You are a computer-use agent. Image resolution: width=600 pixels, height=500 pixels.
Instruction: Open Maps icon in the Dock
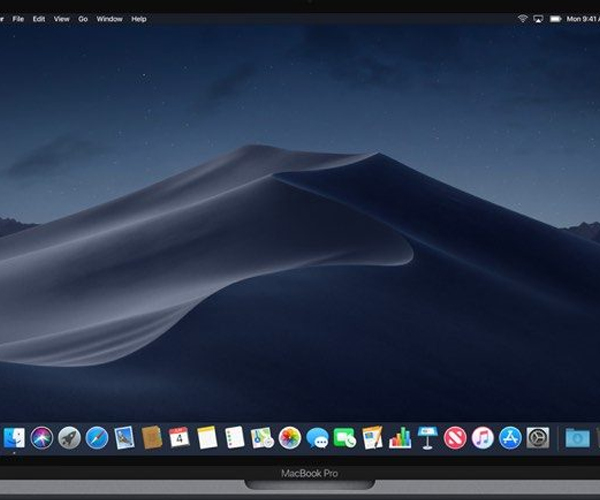click(x=262, y=437)
